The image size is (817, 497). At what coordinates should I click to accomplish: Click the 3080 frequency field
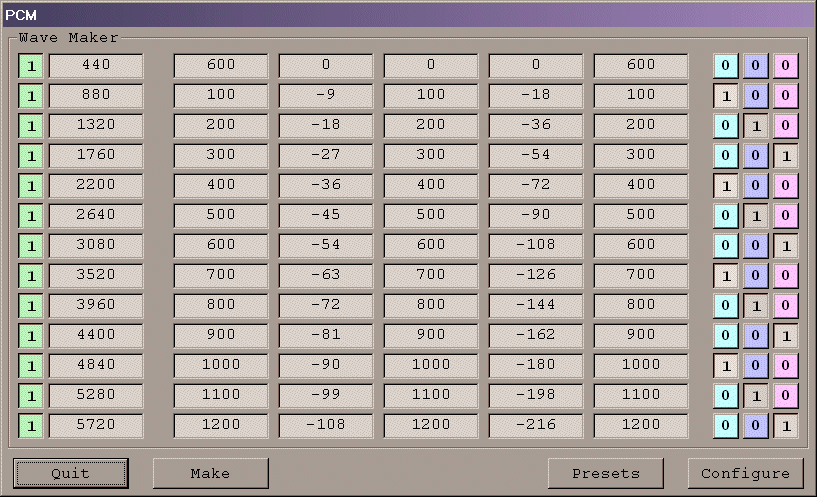click(x=96, y=246)
